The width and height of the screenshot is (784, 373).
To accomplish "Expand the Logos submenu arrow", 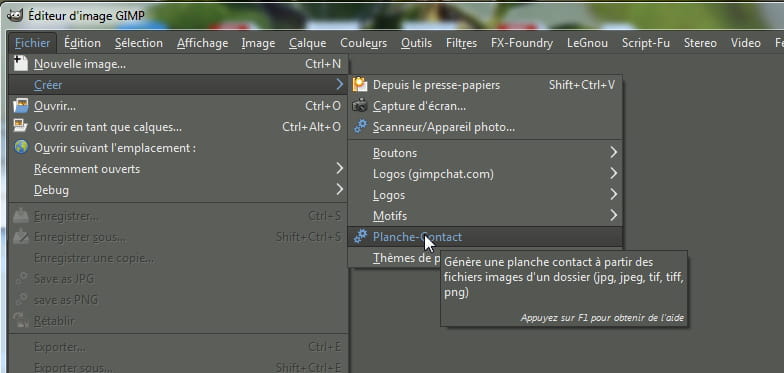I will click(614, 194).
